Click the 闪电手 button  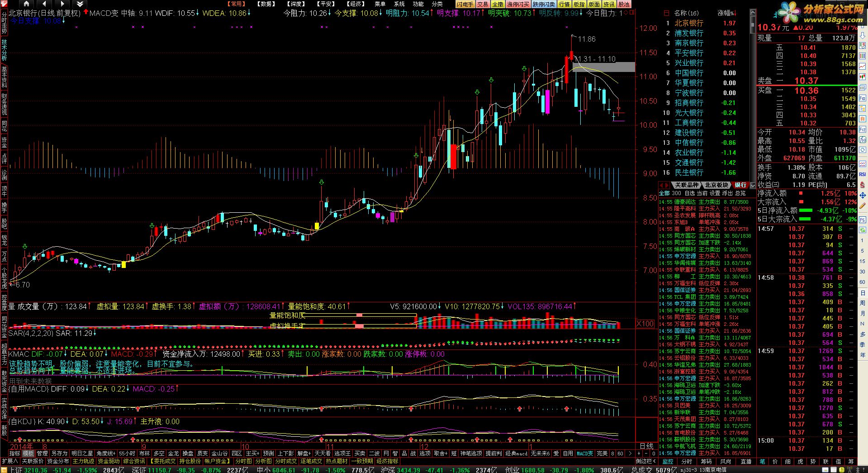coord(465,4)
